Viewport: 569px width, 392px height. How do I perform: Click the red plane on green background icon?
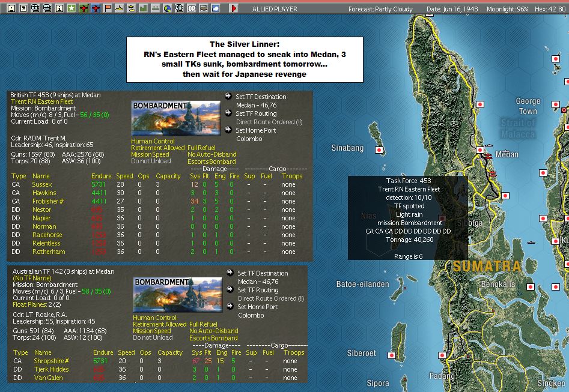tap(84, 8)
